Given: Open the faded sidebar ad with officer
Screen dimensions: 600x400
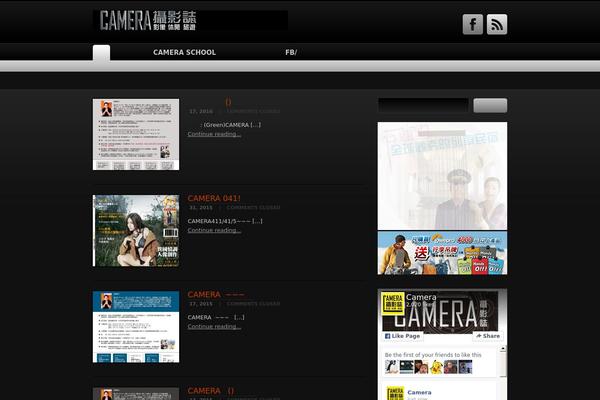Looking at the screenshot, I should click(x=442, y=176).
